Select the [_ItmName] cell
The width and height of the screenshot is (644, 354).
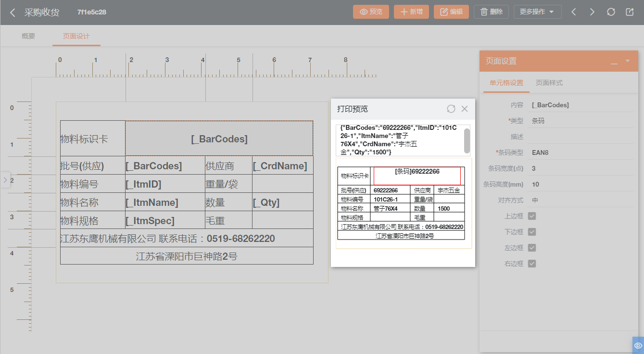pos(165,202)
